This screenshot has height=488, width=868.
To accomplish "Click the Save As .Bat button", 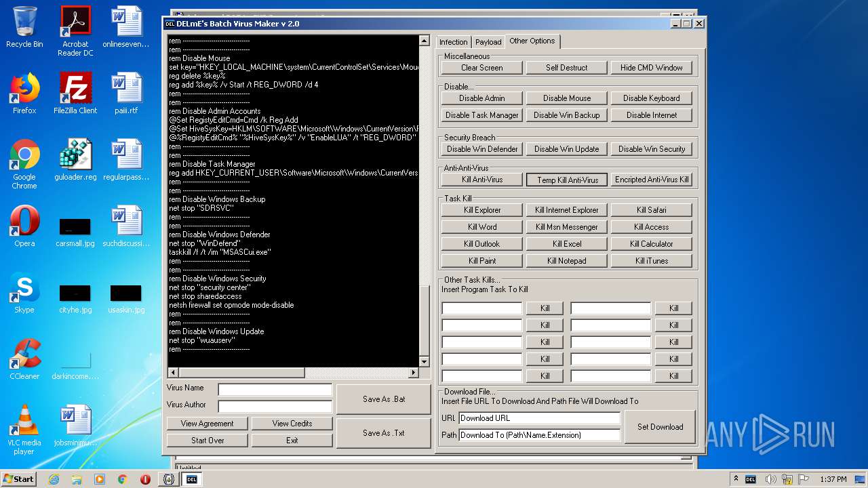I will coord(384,399).
